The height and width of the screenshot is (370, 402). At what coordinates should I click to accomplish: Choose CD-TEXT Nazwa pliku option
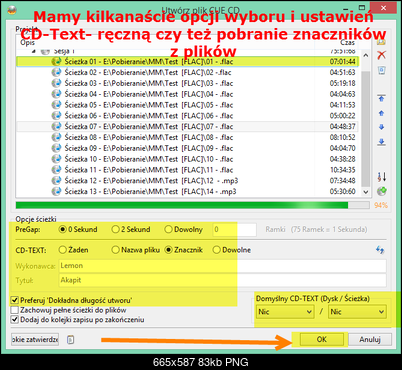pyautogui.click(x=115, y=250)
